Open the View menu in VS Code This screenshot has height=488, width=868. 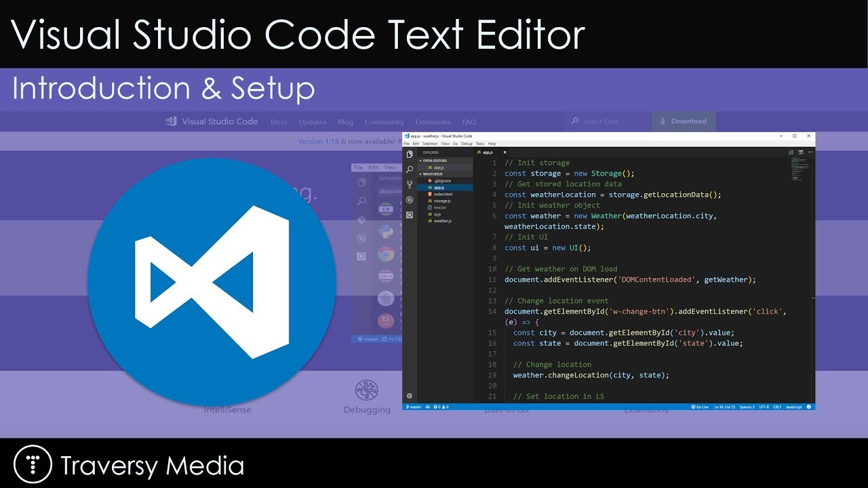[x=446, y=144]
